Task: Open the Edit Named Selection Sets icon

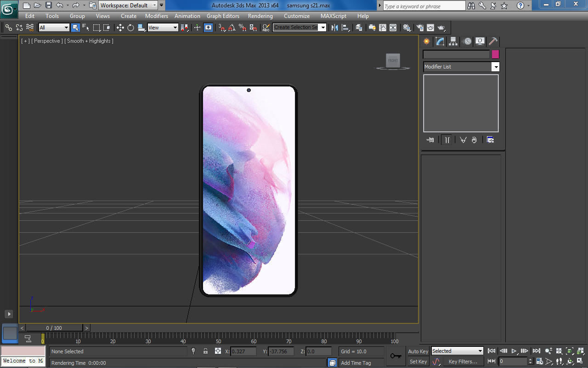Action: (266, 28)
